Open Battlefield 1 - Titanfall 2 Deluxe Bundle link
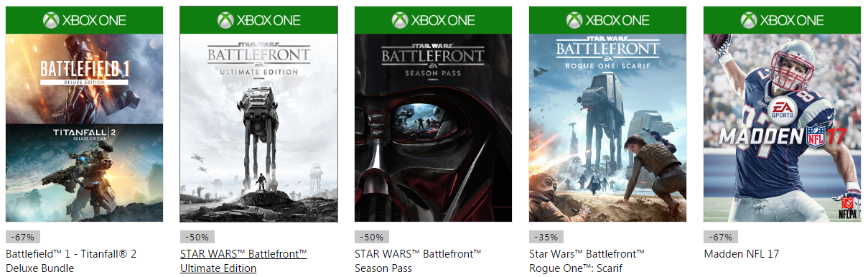 [71, 261]
